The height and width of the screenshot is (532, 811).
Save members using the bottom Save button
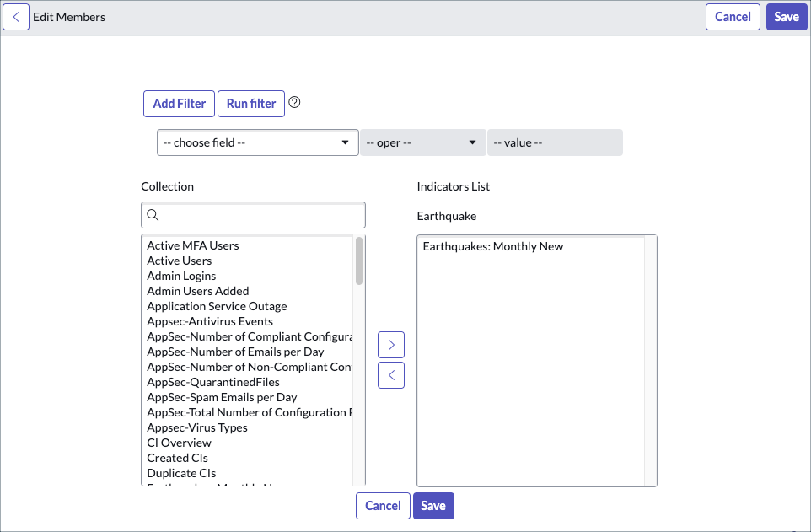click(x=433, y=505)
